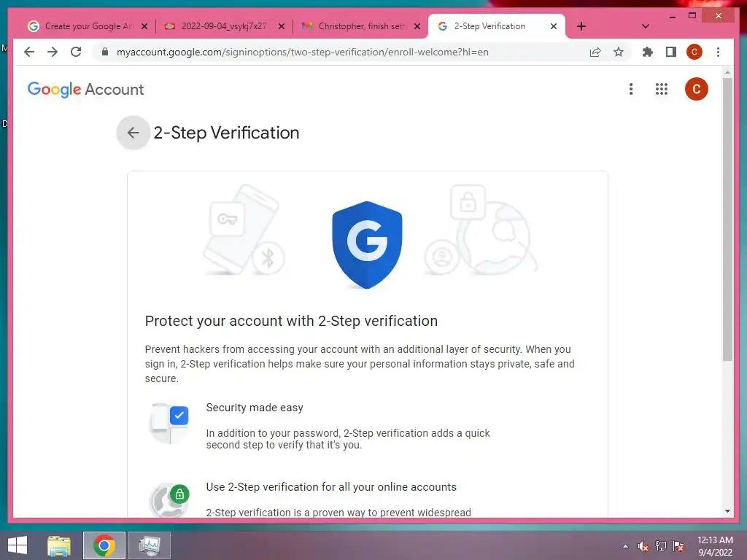The height and width of the screenshot is (560, 747).
Task: Open the Chrome three-dot menu
Action: (x=718, y=52)
